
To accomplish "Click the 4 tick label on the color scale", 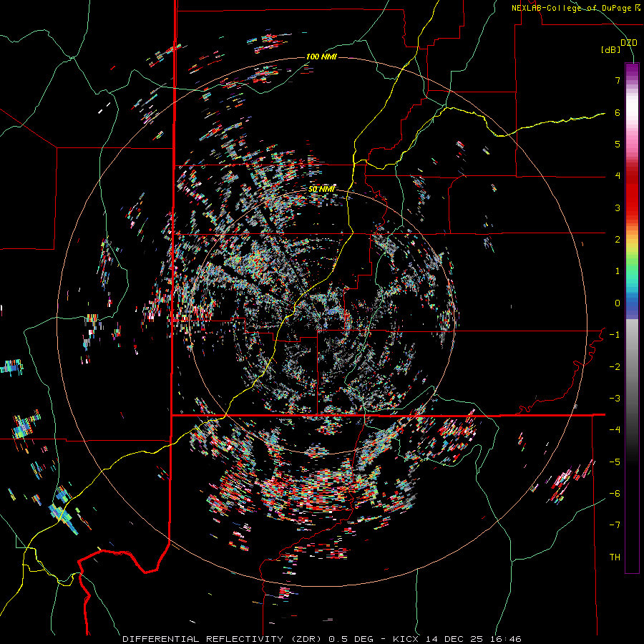I will pyautogui.click(x=618, y=176).
